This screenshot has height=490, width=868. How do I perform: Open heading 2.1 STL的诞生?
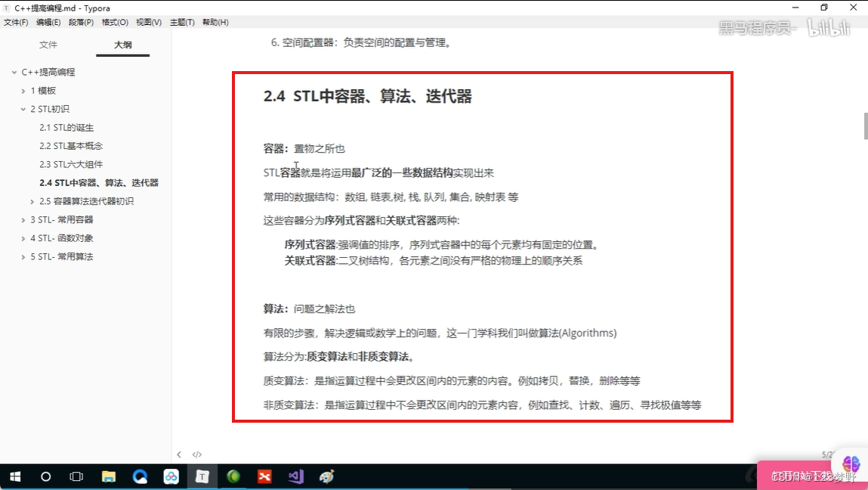click(66, 127)
